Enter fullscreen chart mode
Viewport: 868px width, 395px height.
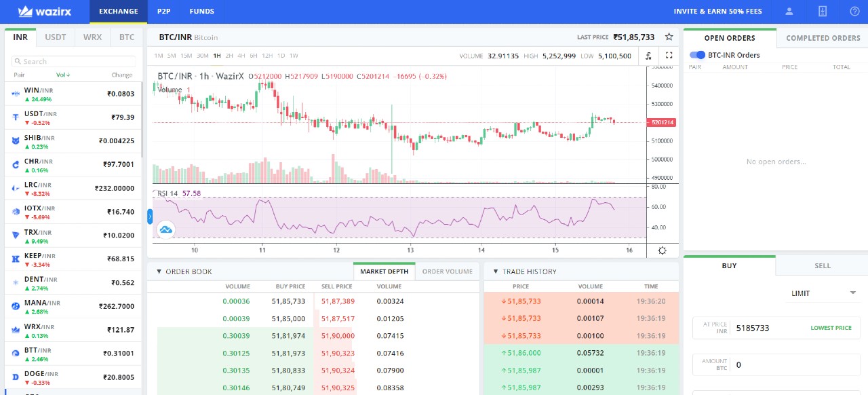pyautogui.click(x=669, y=56)
